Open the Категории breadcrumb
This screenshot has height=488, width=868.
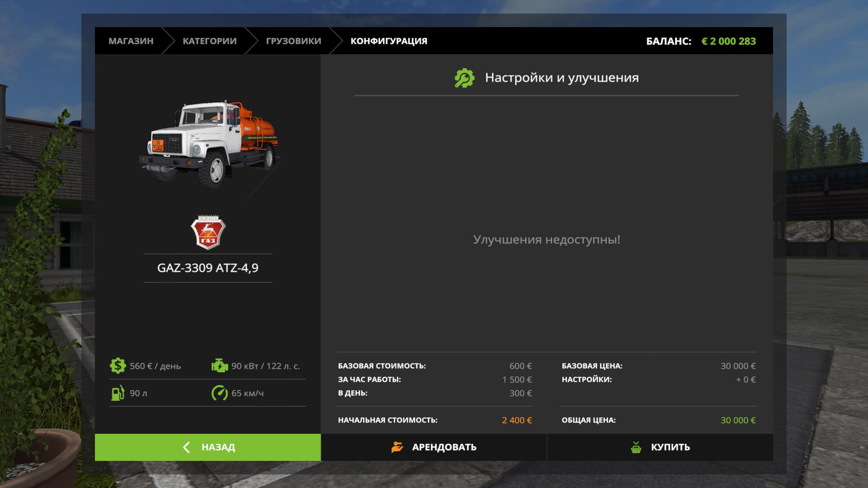click(x=209, y=41)
